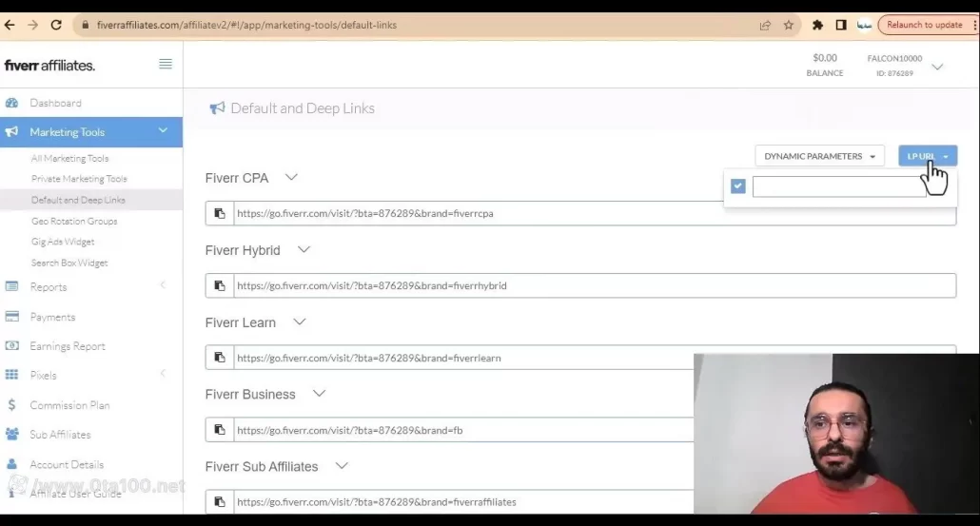Bookmark page with the star icon
980x526 pixels.
click(789, 25)
